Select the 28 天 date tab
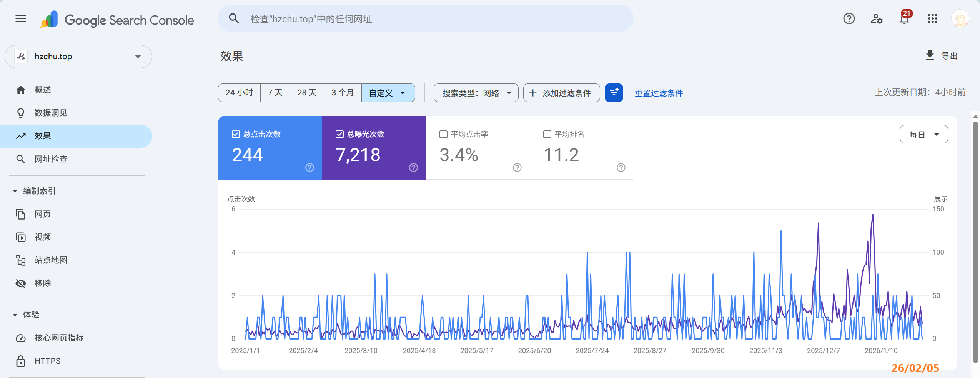Screen dimensions: 980x378 point(307,93)
